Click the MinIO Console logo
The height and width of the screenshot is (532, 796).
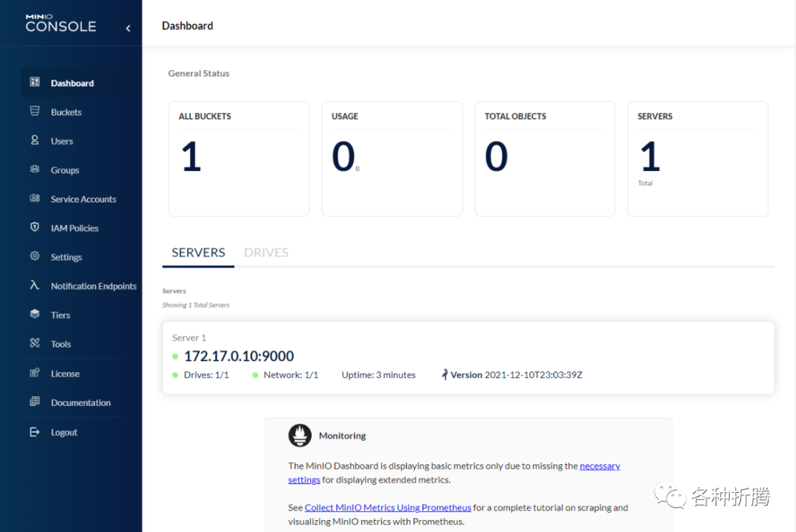tap(61, 24)
